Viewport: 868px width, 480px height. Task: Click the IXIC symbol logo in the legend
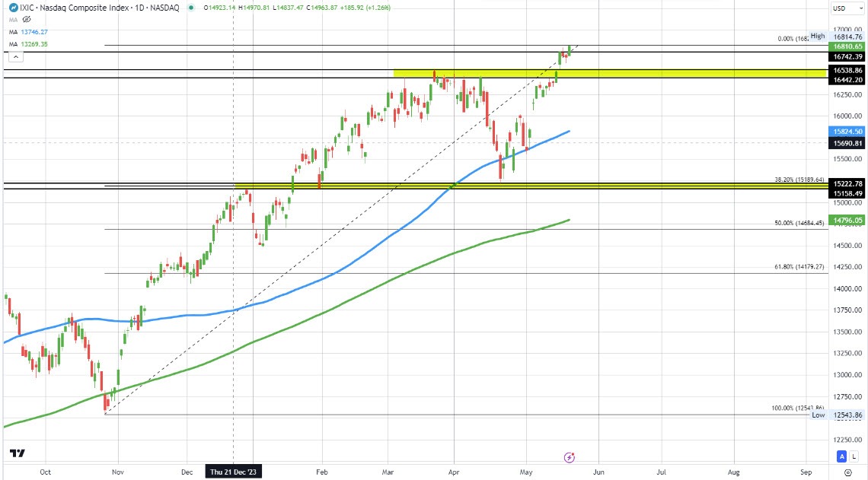tap(13, 8)
